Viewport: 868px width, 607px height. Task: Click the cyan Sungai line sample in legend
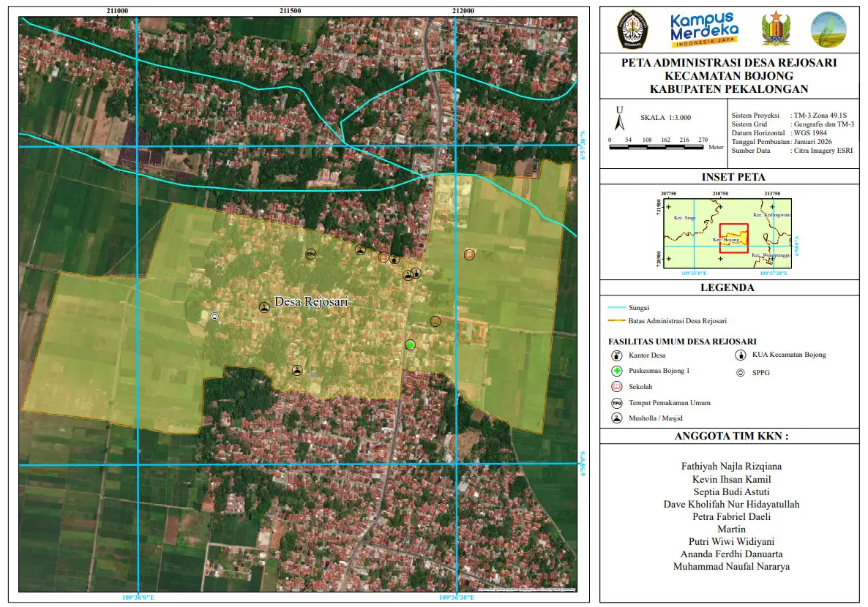[617, 308]
